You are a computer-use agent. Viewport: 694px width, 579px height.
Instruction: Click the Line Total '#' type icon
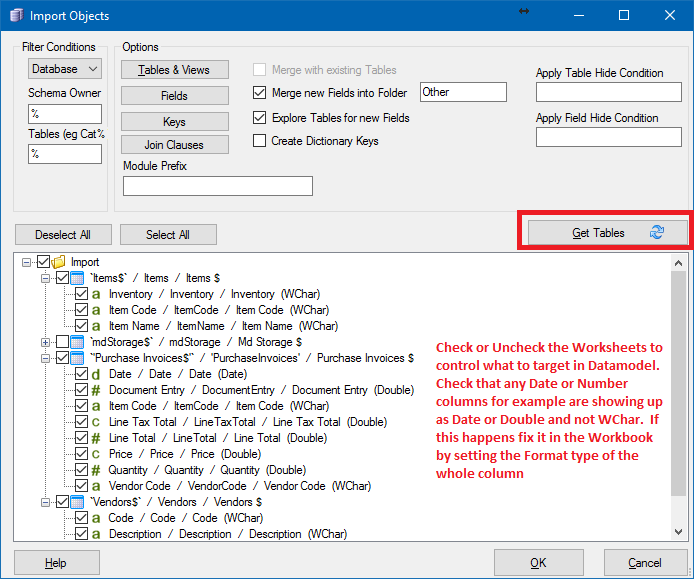pyautogui.click(x=96, y=438)
